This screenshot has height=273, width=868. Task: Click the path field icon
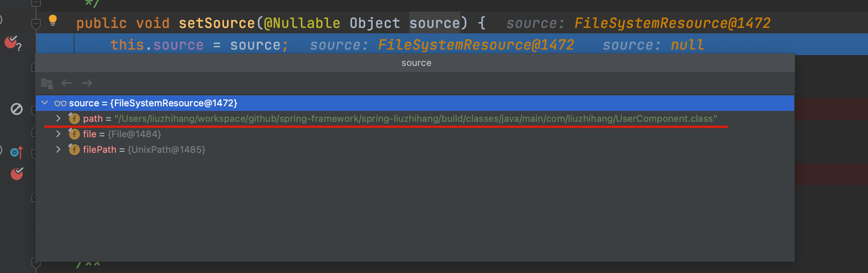74,118
